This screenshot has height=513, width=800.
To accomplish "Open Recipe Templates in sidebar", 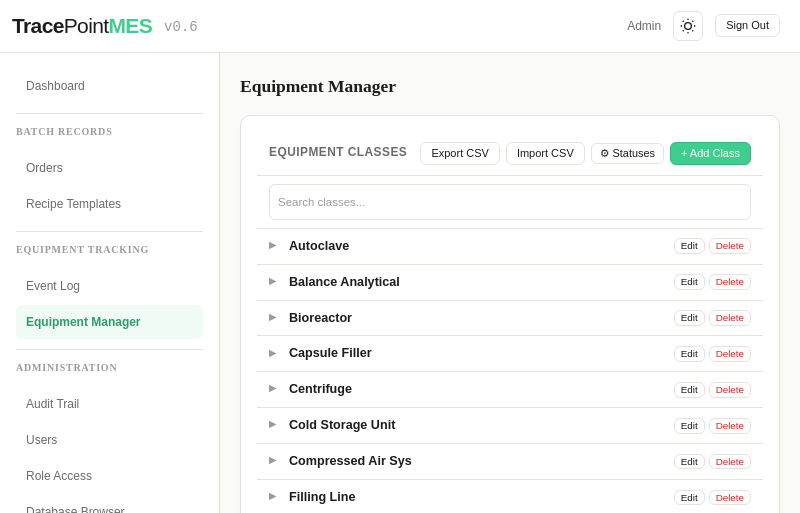I will 109,204.
